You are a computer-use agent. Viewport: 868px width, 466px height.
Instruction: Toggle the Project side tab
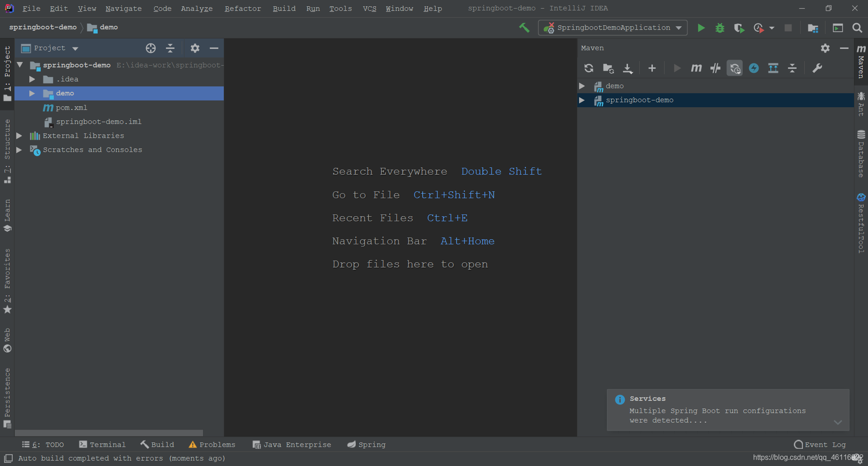coord(7,73)
